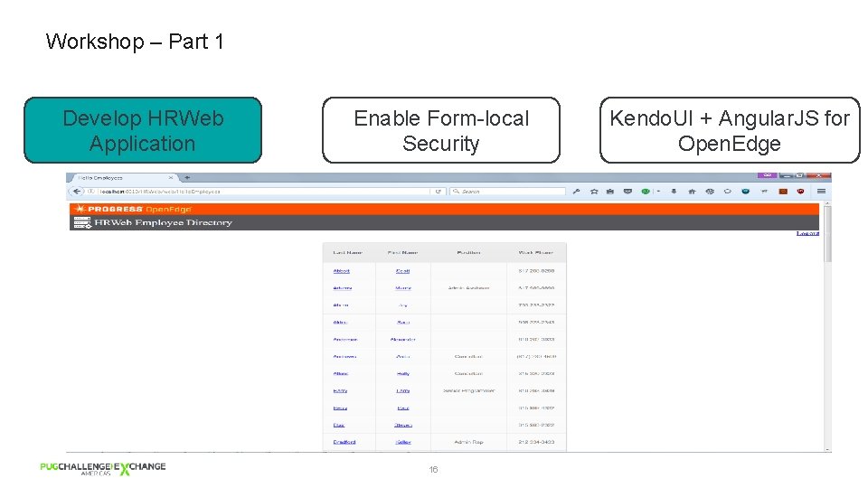Open the Steven first name link
Viewport: 868px width, 488px height.
[x=403, y=425]
